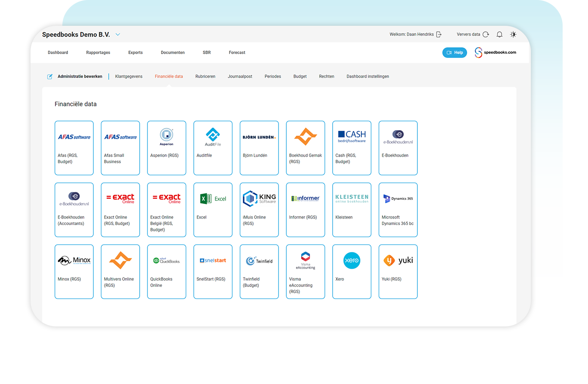
Task: Open the SnelStart (RGS) tile
Action: (213, 271)
